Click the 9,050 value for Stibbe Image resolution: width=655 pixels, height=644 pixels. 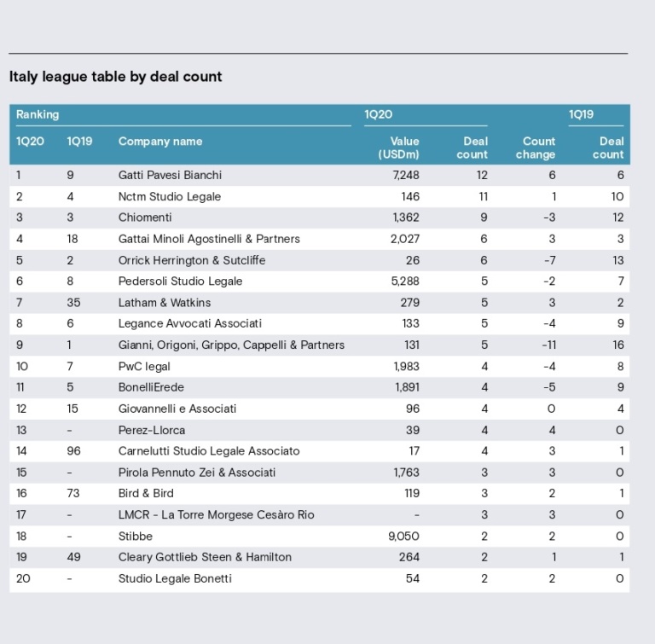(x=403, y=537)
